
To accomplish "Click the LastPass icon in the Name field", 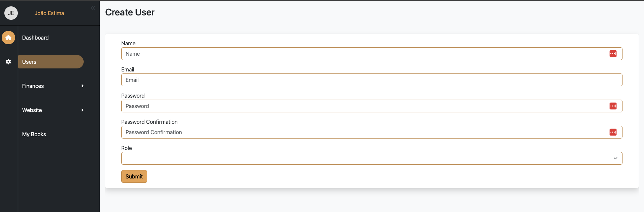I will click(613, 54).
